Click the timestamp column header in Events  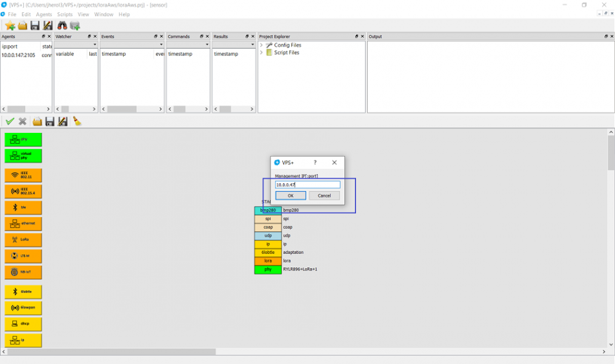click(114, 54)
